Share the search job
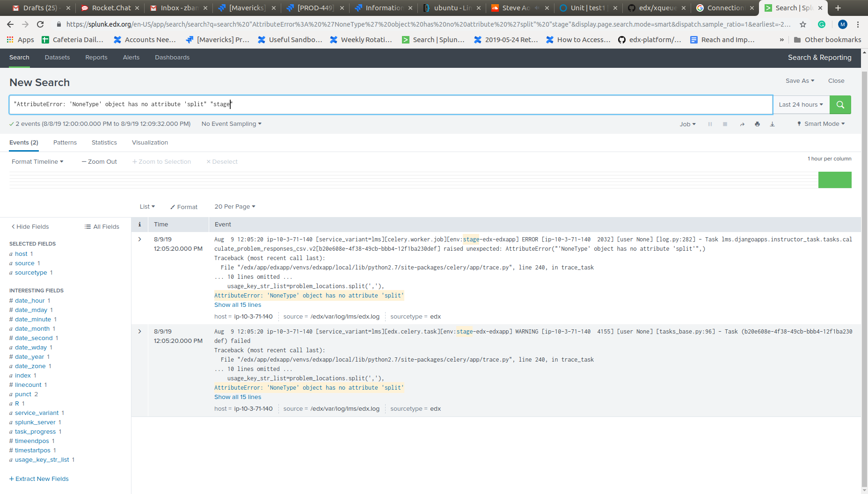 (x=742, y=124)
